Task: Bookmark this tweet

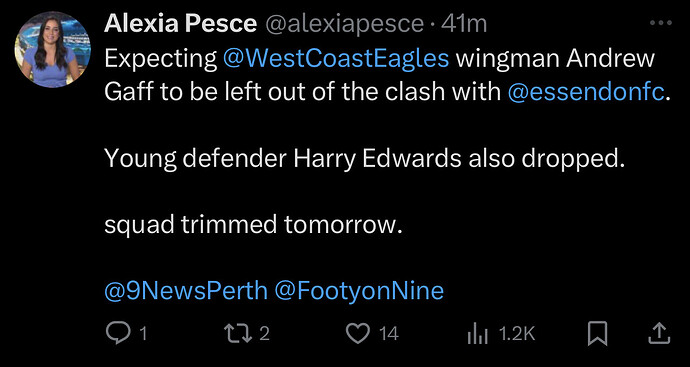Action: tap(598, 334)
